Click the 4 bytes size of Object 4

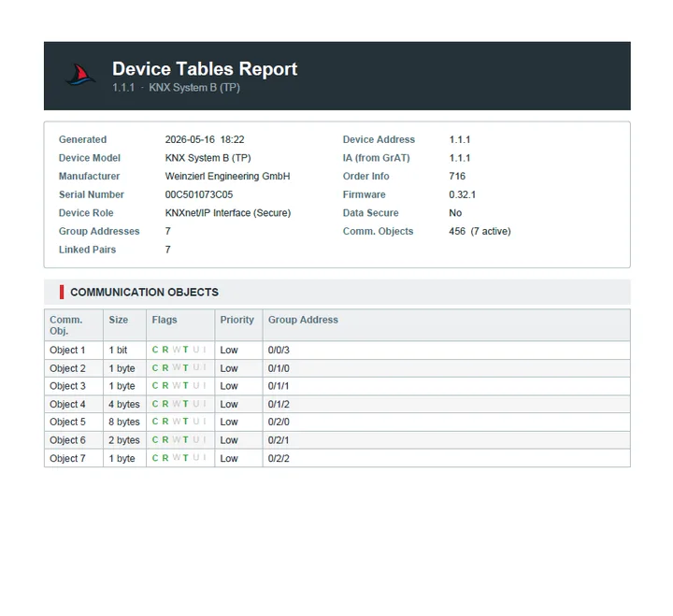point(124,405)
